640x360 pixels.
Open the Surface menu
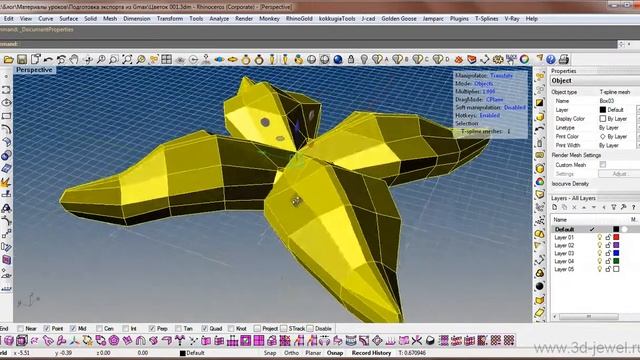coord(69,19)
